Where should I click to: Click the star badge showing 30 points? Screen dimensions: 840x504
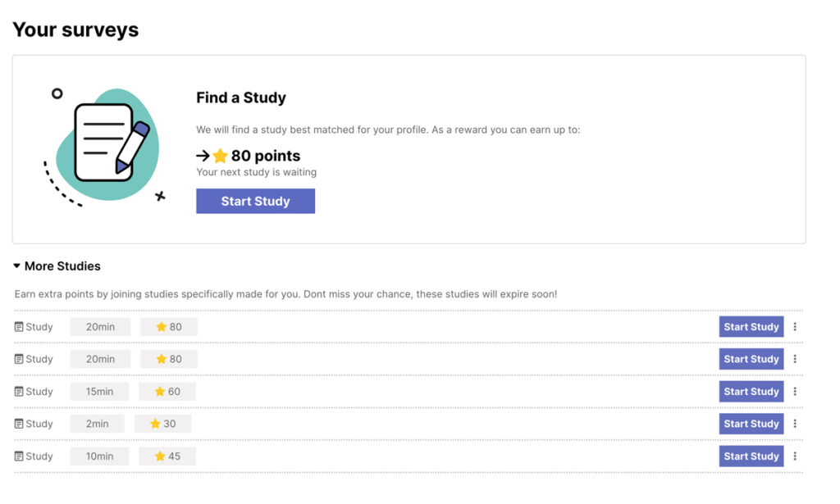point(164,424)
